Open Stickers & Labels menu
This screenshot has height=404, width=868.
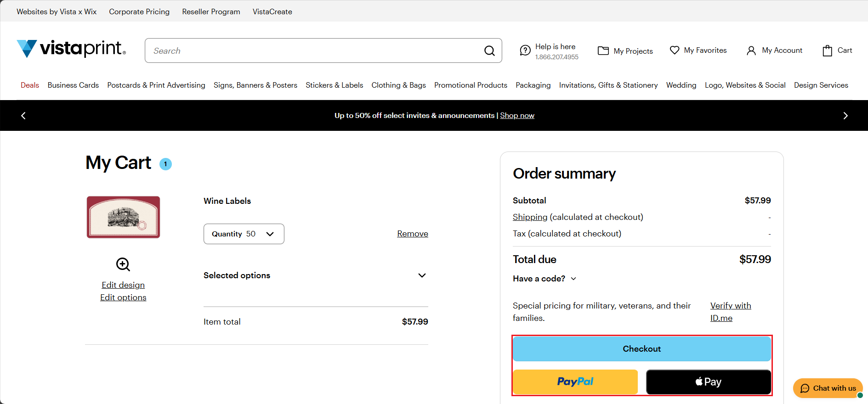pos(334,85)
